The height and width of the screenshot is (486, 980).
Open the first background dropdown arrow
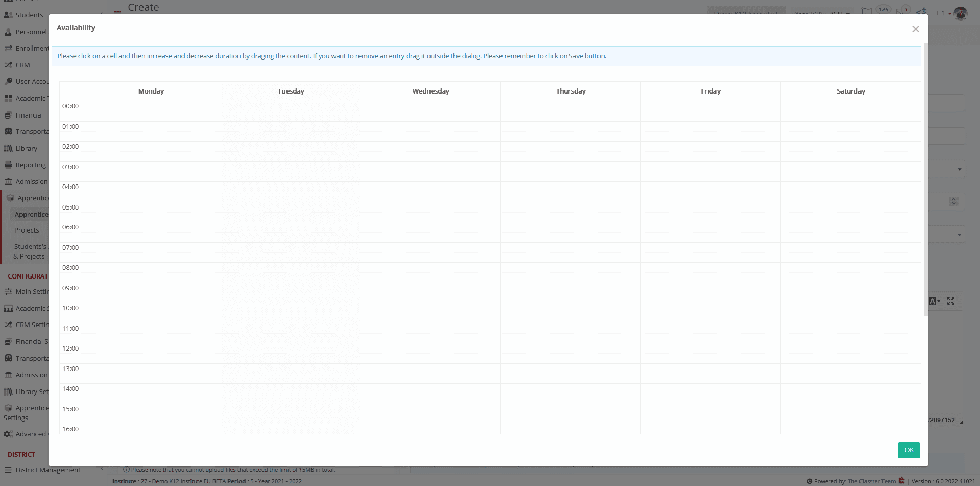coord(959,169)
